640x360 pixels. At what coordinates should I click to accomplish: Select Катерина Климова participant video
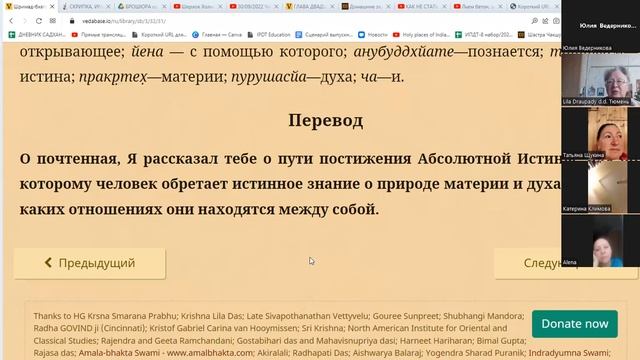pos(601,187)
